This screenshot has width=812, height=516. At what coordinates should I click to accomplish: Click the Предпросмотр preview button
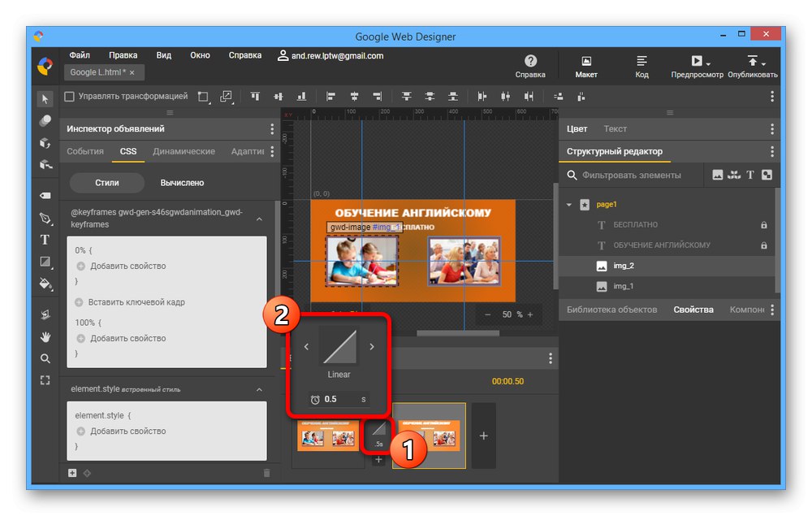point(696,62)
